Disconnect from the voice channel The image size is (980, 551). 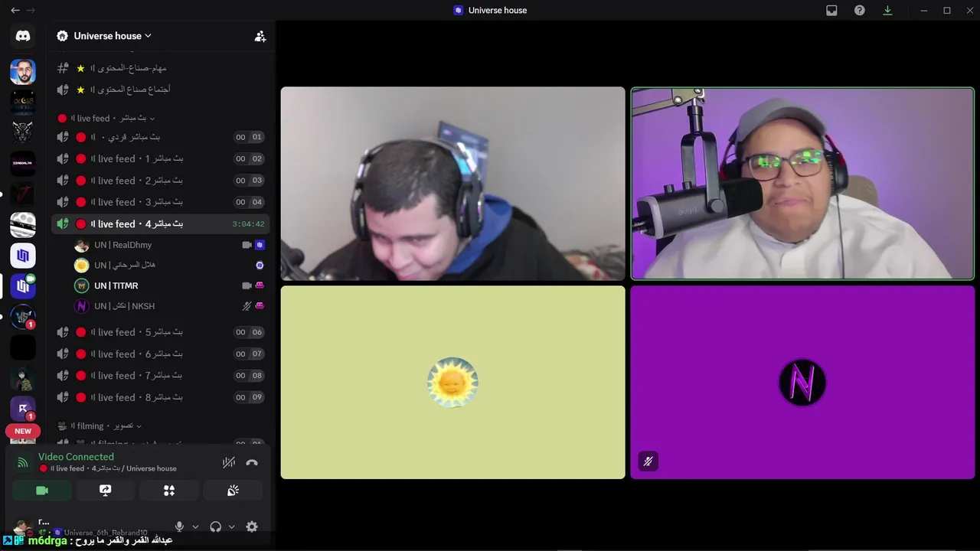click(x=252, y=462)
